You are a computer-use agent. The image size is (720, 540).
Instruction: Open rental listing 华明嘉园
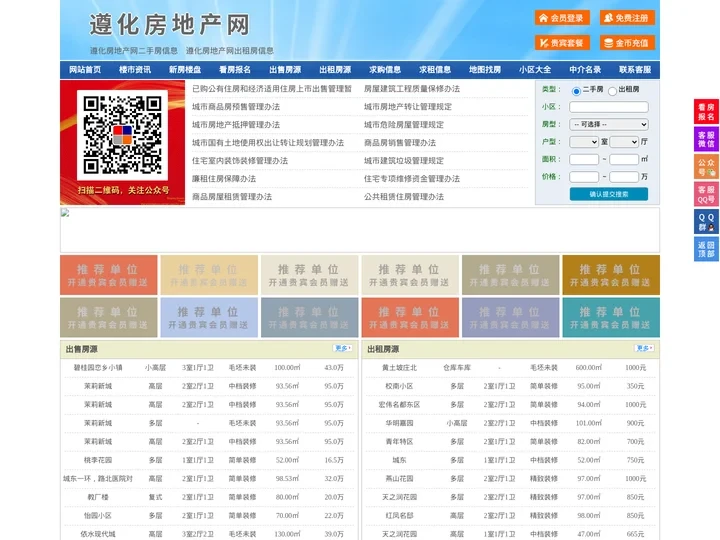click(399, 423)
